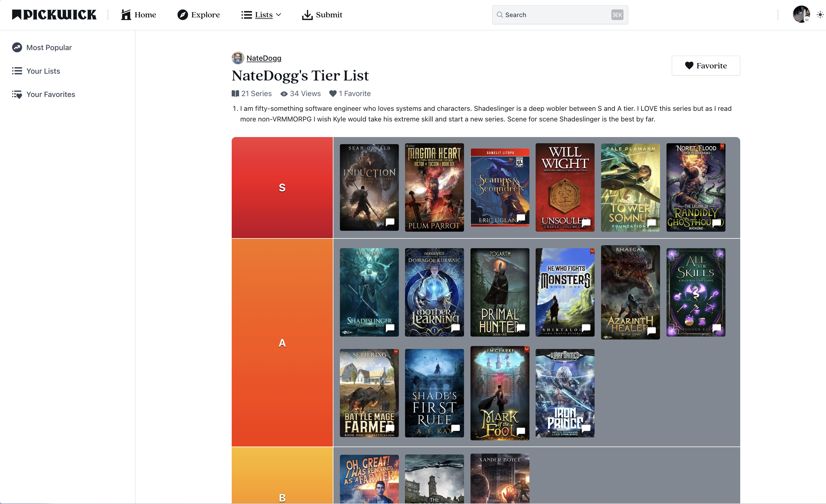Expand the Lists dropdown menu
The width and height of the screenshot is (826, 504).
(261, 15)
